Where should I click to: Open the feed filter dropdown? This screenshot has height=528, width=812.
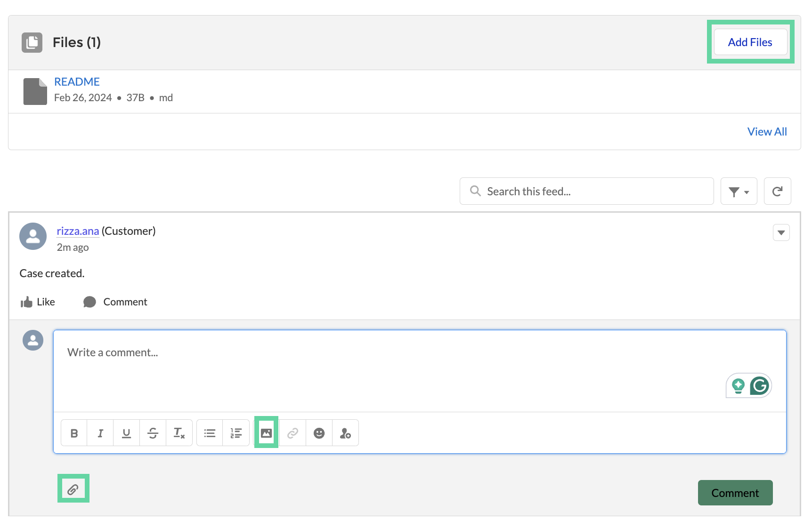tap(739, 191)
